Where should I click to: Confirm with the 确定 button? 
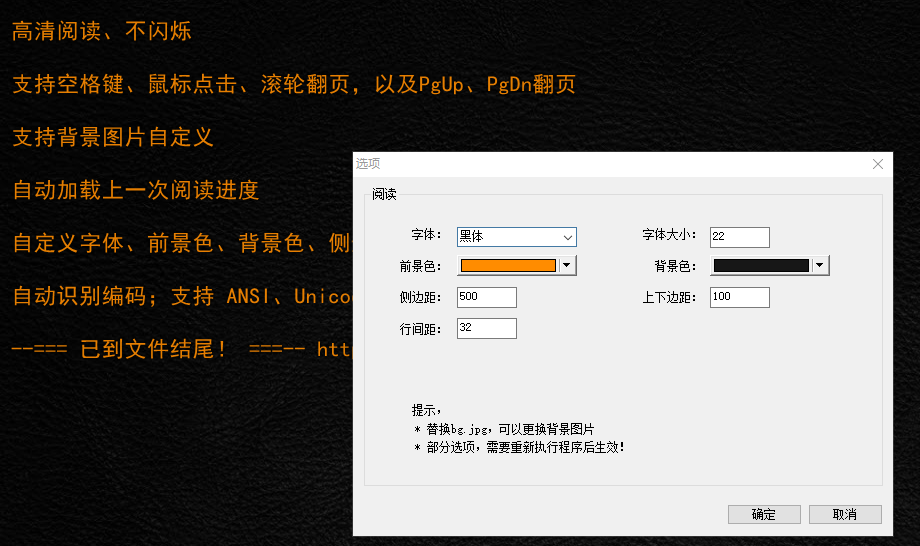click(764, 514)
